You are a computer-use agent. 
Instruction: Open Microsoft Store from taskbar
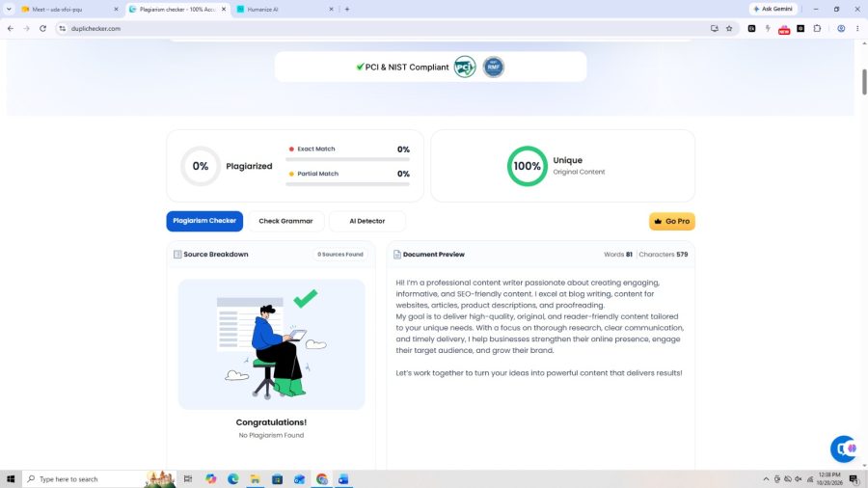[277, 479]
